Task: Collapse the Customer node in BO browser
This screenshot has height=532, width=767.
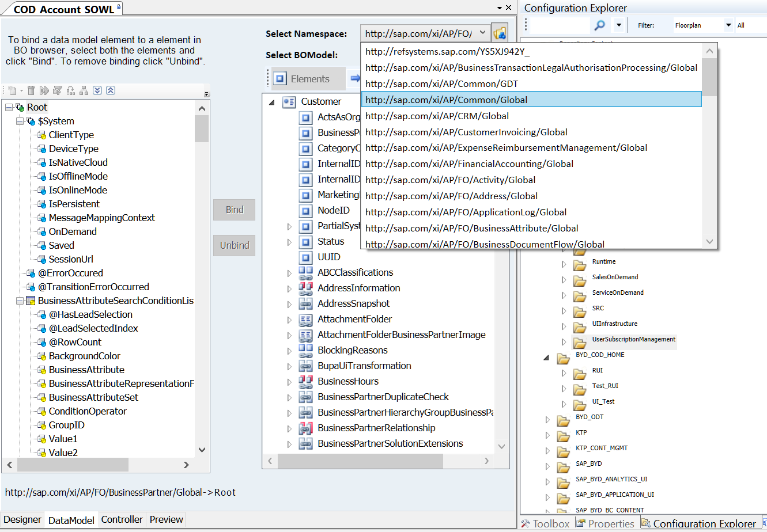Action: 272,102
